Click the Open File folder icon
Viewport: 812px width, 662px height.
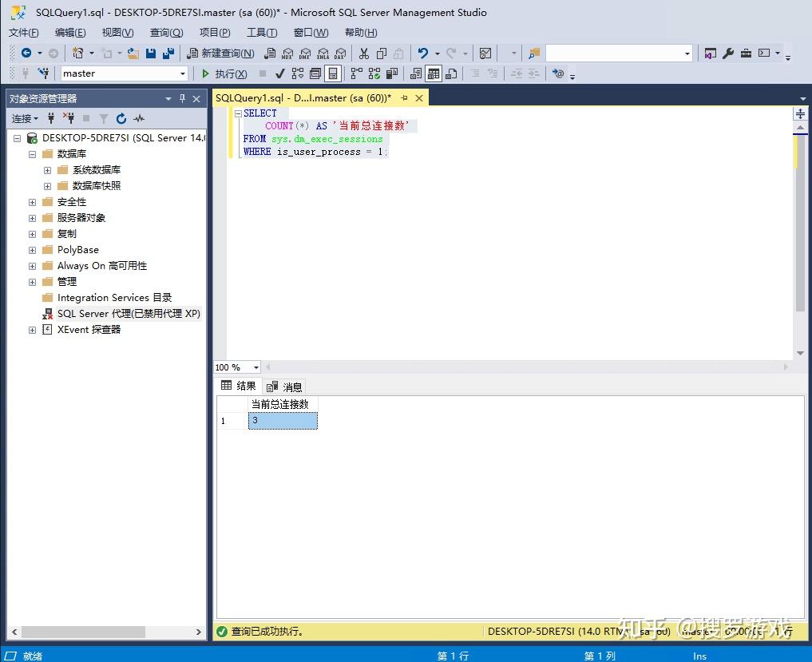(133, 53)
